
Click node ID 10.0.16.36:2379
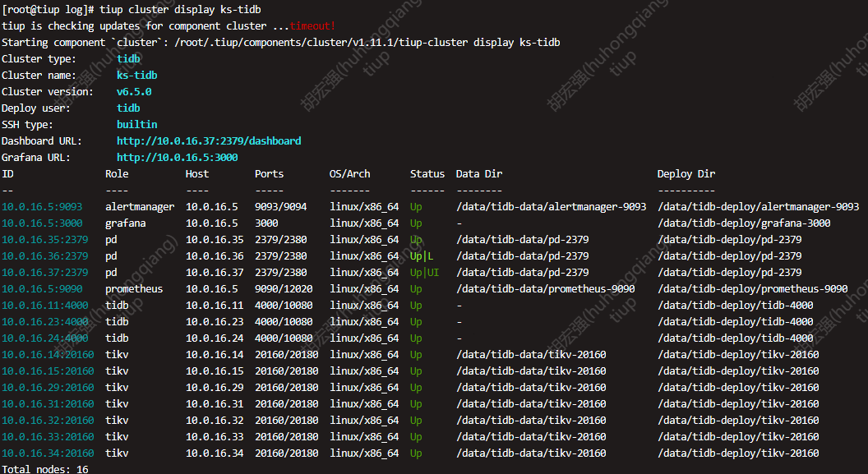click(45, 256)
